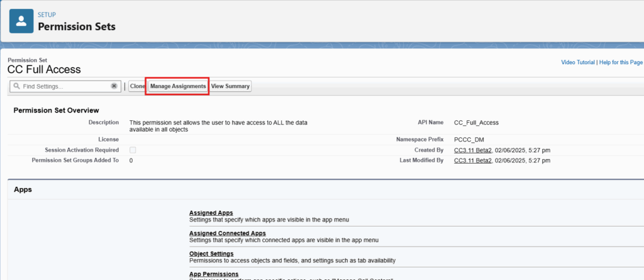Clear the Find Settings search box

pos(114,86)
